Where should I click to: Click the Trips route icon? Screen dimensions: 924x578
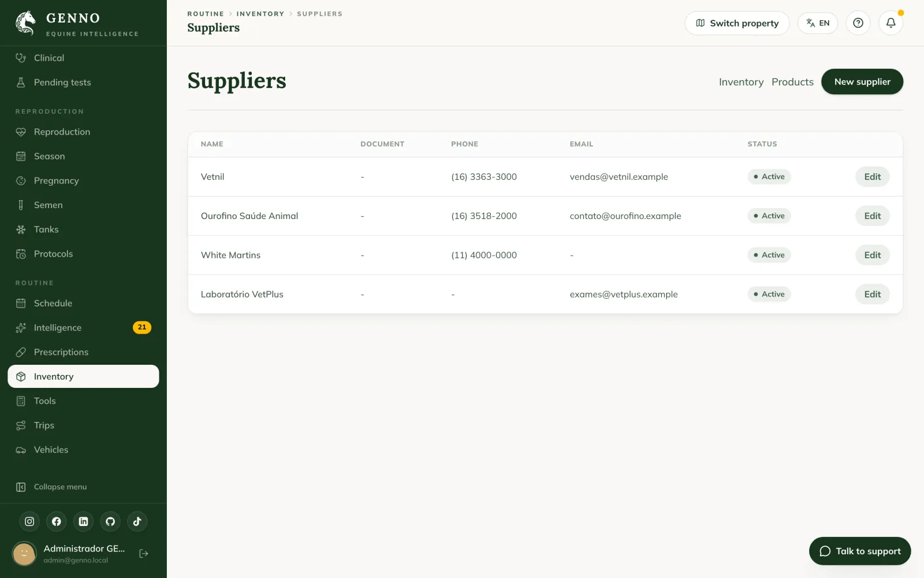[21, 425]
